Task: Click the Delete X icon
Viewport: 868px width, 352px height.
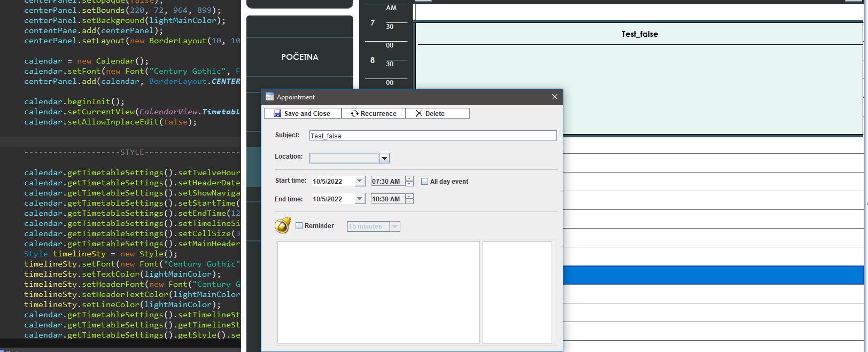Action: [x=419, y=114]
